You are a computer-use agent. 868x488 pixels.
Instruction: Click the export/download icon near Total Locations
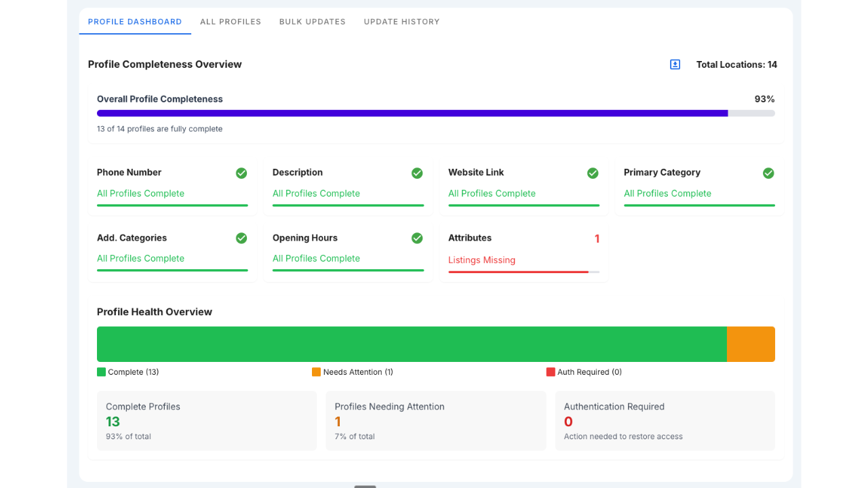pyautogui.click(x=675, y=64)
